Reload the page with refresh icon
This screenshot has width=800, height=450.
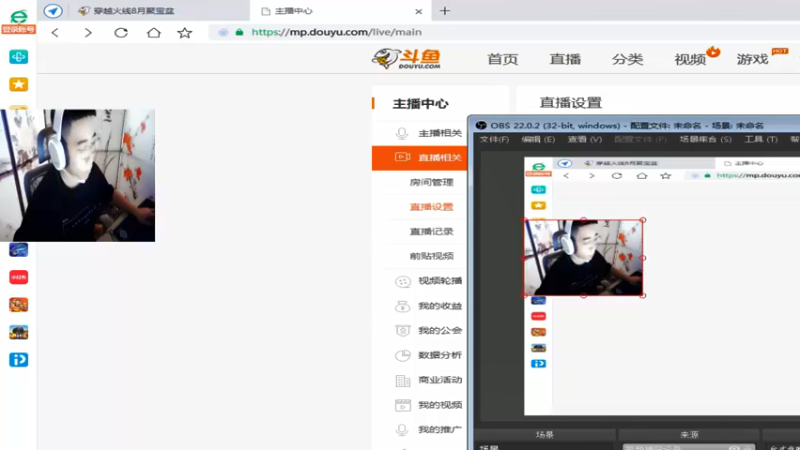point(121,33)
